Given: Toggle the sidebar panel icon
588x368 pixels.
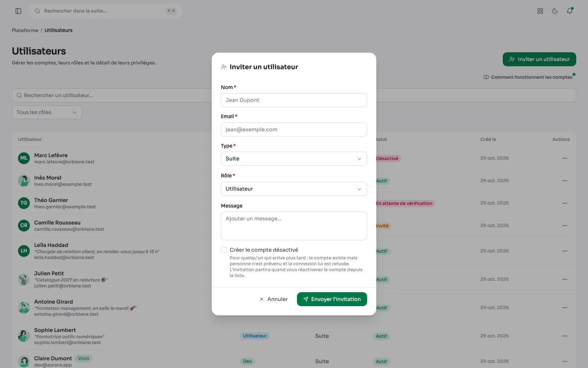Looking at the screenshot, I should [18, 11].
